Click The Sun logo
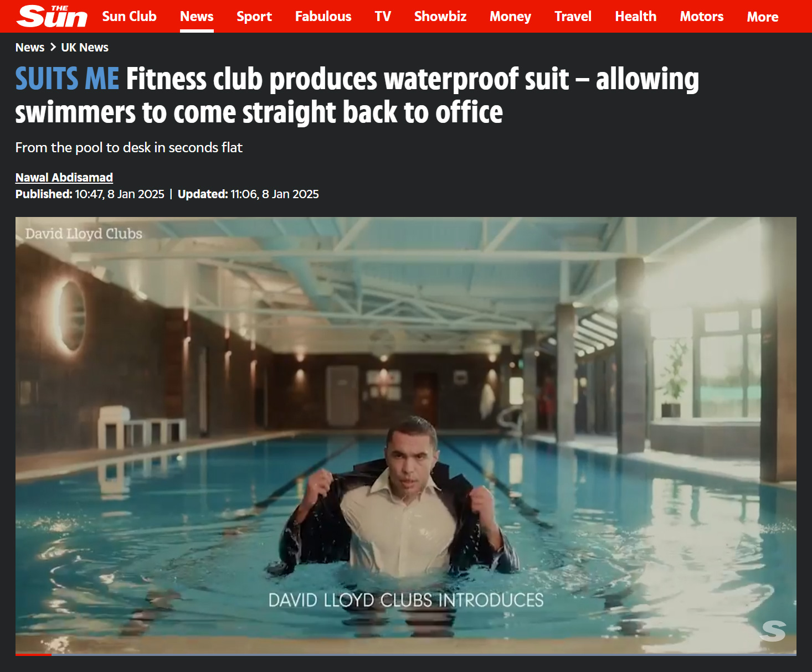812x672 pixels. (x=52, y=16)
